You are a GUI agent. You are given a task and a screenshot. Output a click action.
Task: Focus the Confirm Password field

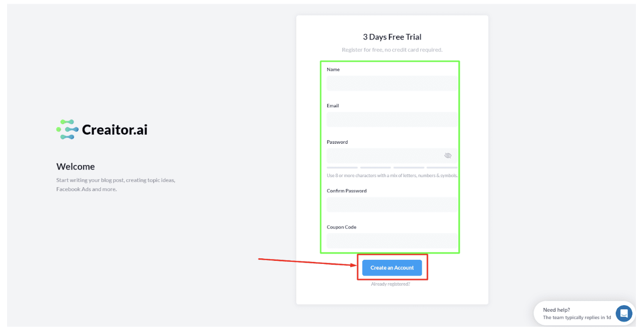392,204
